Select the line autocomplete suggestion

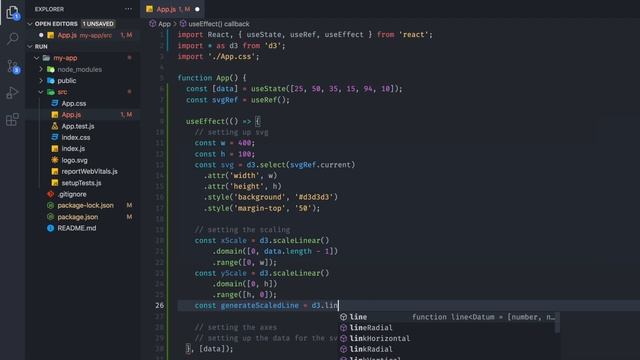pyautogui.click(x=447, y=317)
